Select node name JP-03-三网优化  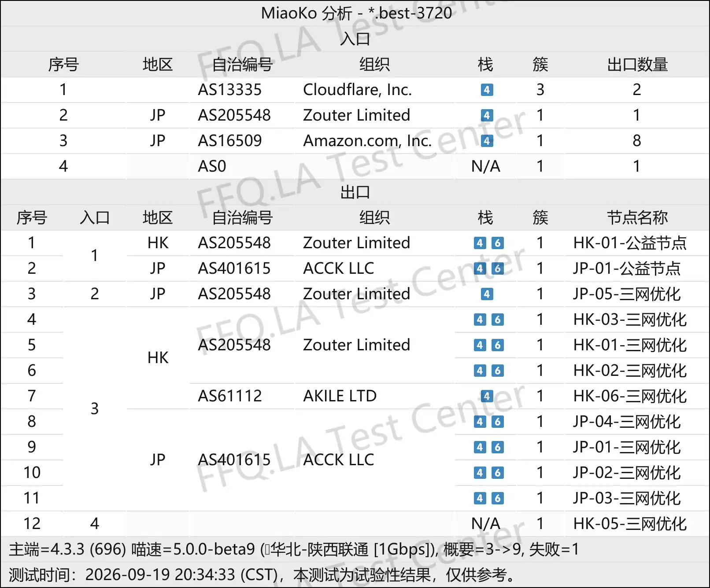627,498
